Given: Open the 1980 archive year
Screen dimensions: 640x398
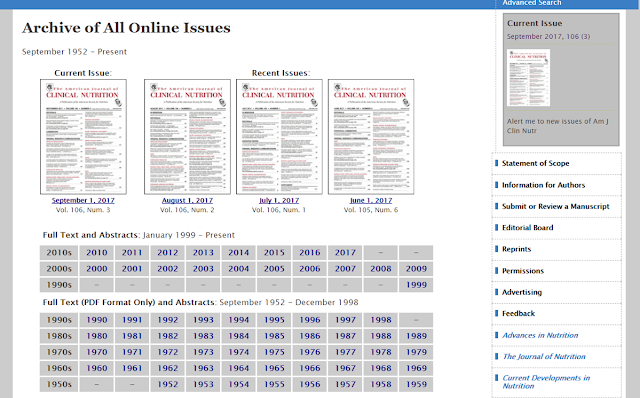Looking at the screenshot, I should [97, 336].
